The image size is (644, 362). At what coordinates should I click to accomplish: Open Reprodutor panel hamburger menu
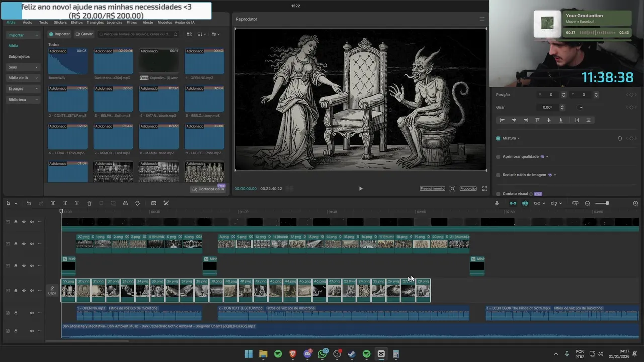pyautogui.click(x=481, y=19)
